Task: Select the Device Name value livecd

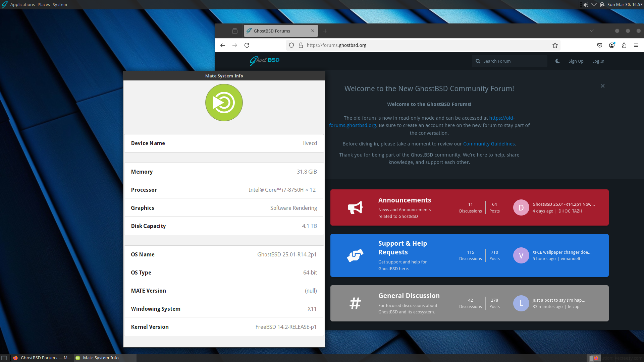Action: [310, 143]
